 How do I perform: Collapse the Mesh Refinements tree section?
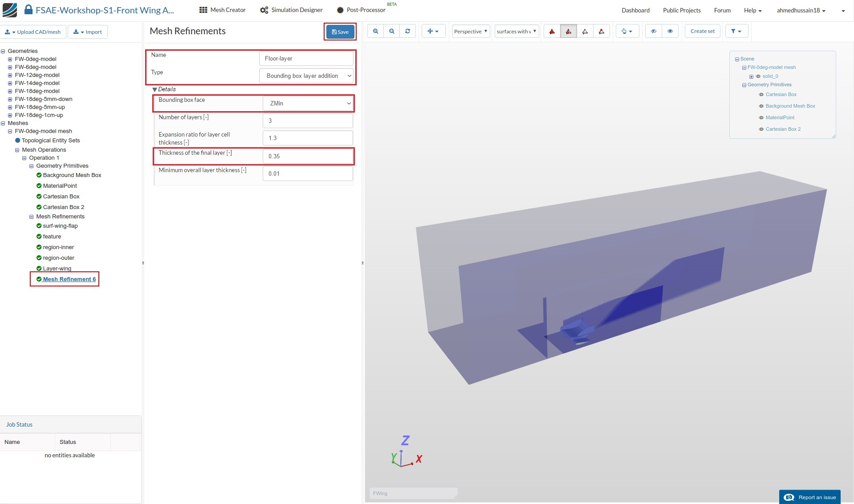pos(31,217)
